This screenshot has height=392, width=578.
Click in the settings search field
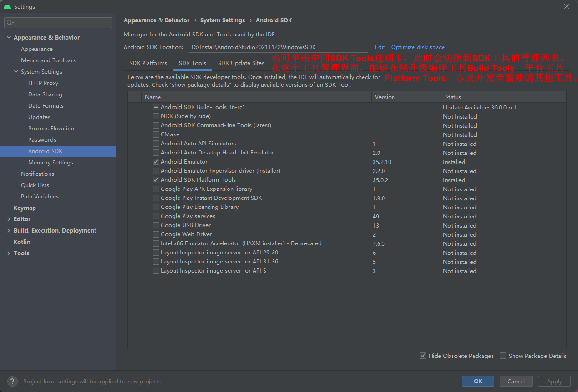(x=58, y=23)
